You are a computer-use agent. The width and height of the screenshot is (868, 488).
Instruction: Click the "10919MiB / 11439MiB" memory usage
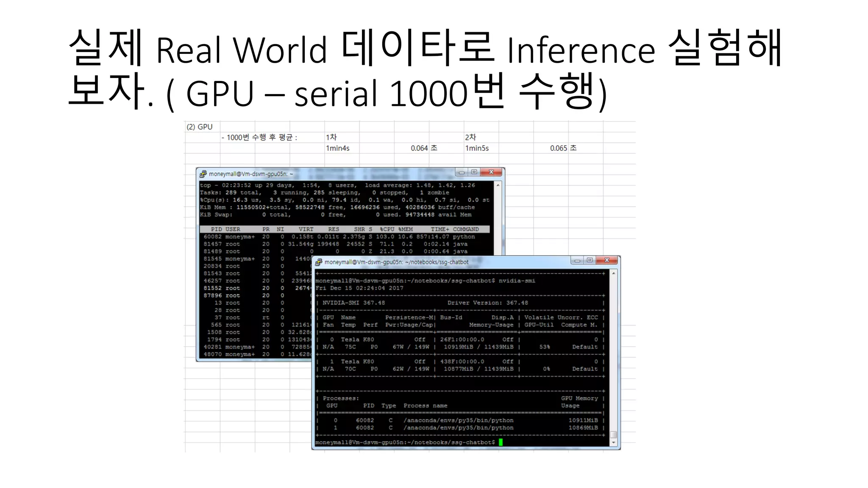(x=479, y=347)
